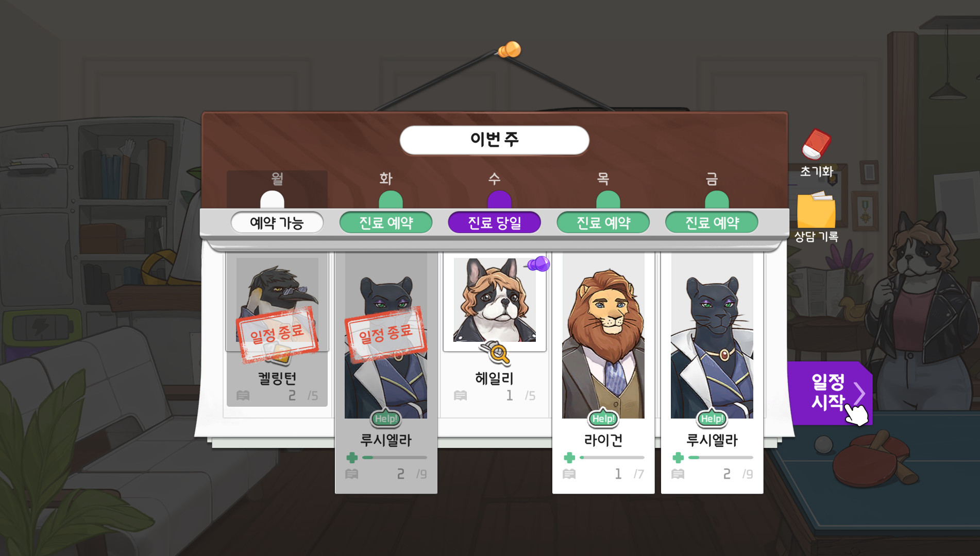Image resolution: width=980 pixels, height=556 pixels.
Task: Click the green plus icon under 라이건
Action: click(x=569, y=457)
